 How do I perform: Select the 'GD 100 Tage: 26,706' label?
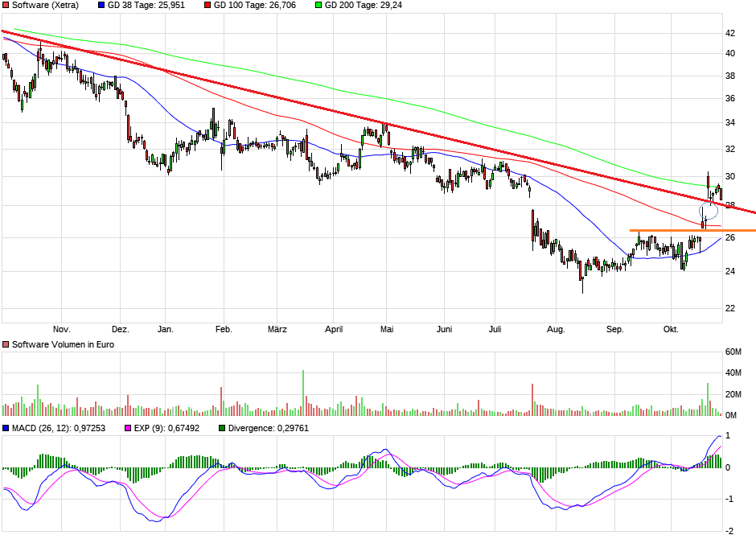point(255,6)
